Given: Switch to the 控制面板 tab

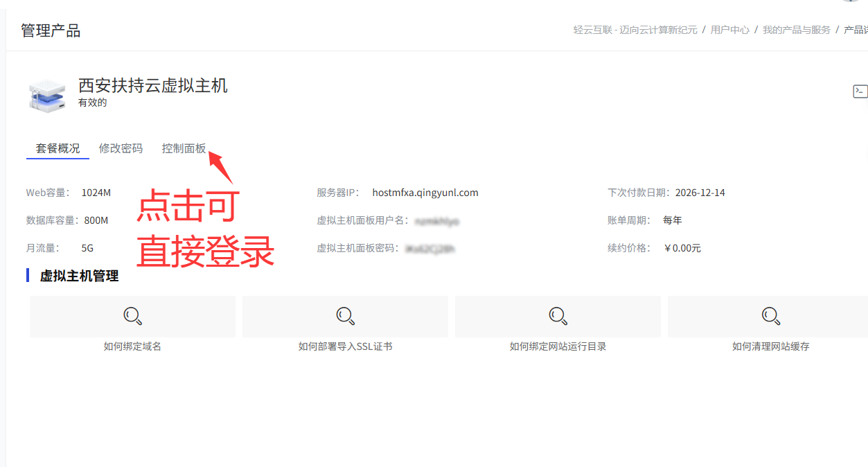Looking at the screenshot, I should pyautogui.click(x=184, y=148).
